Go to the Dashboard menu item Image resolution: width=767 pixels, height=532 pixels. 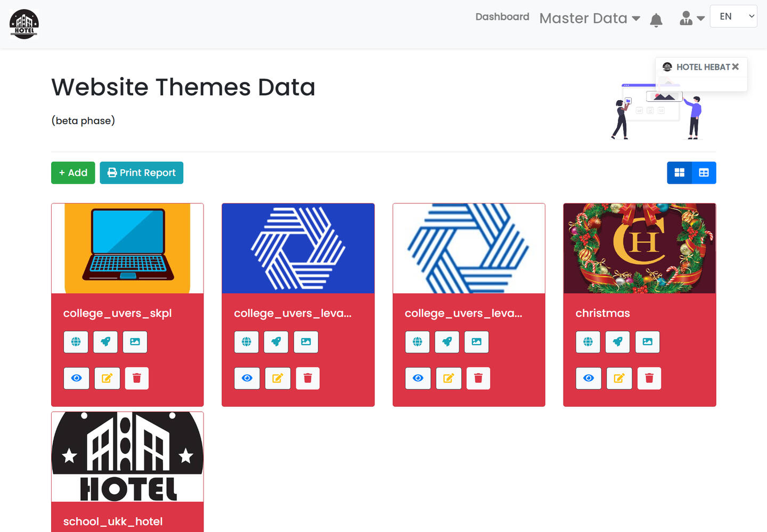(x=502, y=17)
